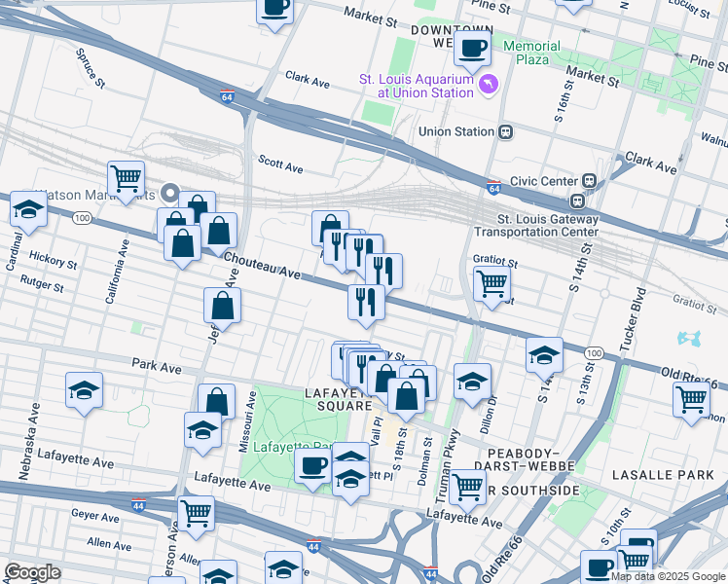Screen dimensions: 728x584
Task: Click the Chouteau Ave street label
Action: coord(263,266)
